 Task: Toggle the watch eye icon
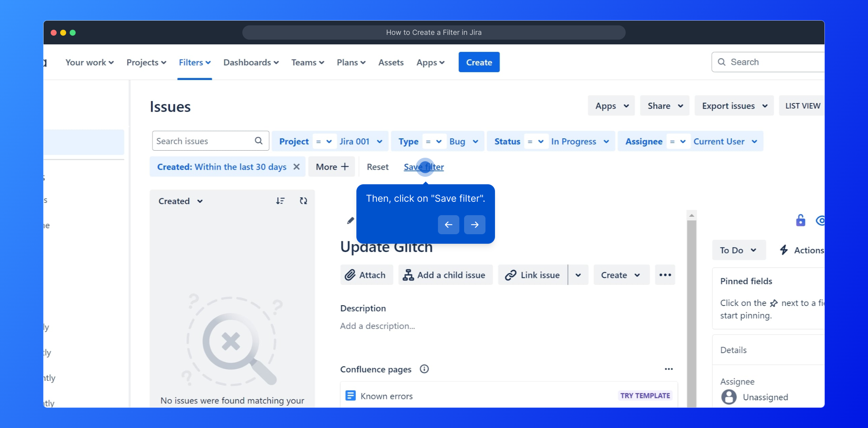(820, 220)
